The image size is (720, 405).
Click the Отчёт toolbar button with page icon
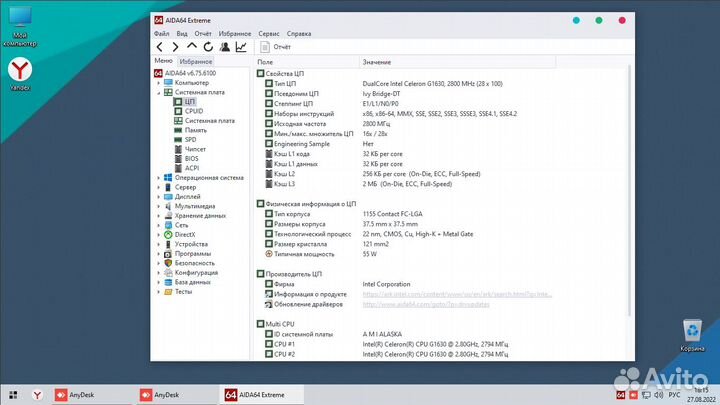(x=277, y=46)
